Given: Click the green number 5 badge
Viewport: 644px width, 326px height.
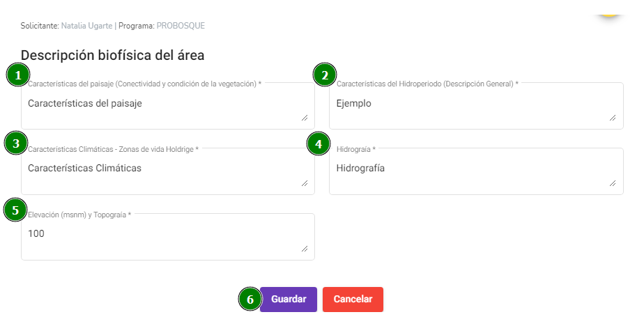Looking at the screenshot, I should (15, 210).
